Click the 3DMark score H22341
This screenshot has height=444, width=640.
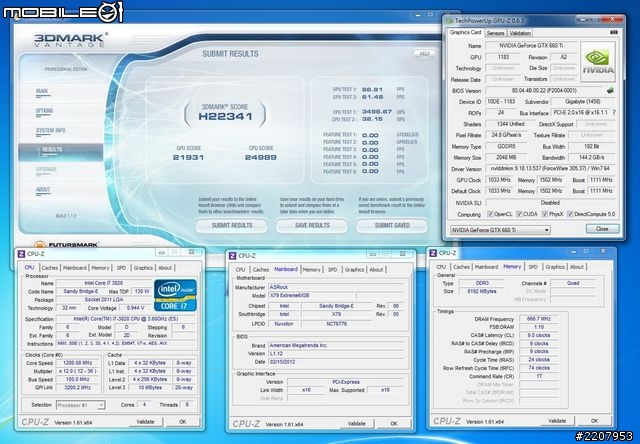pyautogui.click(x=225, y=117)
